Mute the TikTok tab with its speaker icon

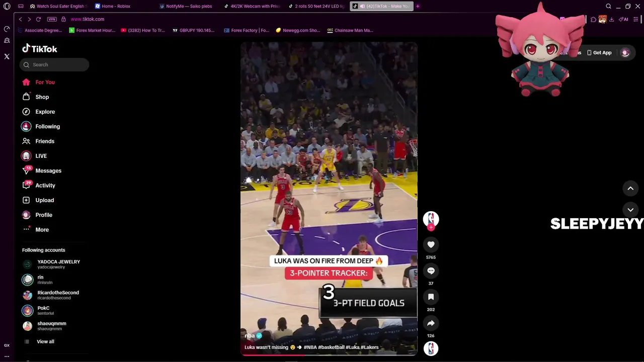(362, 6)
